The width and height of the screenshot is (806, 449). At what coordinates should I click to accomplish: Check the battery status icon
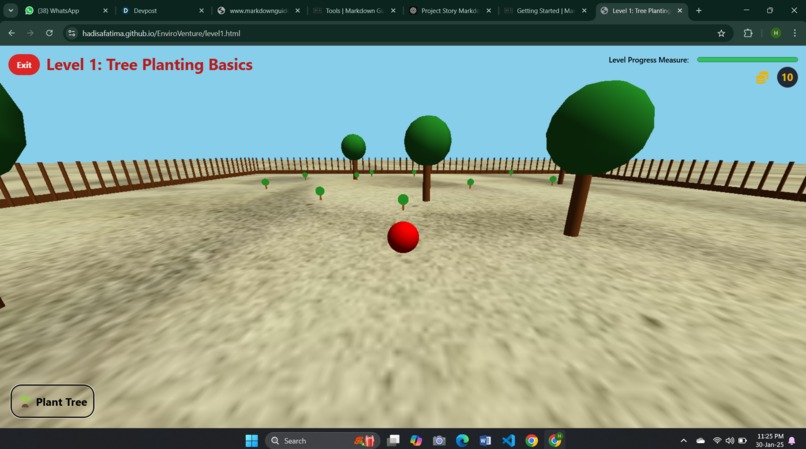tap(742, 441)
